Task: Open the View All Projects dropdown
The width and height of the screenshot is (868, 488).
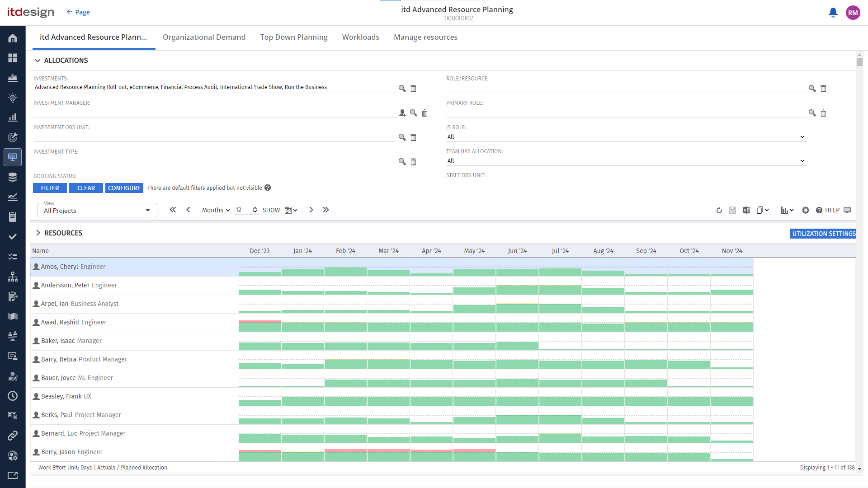Action: 97,210
